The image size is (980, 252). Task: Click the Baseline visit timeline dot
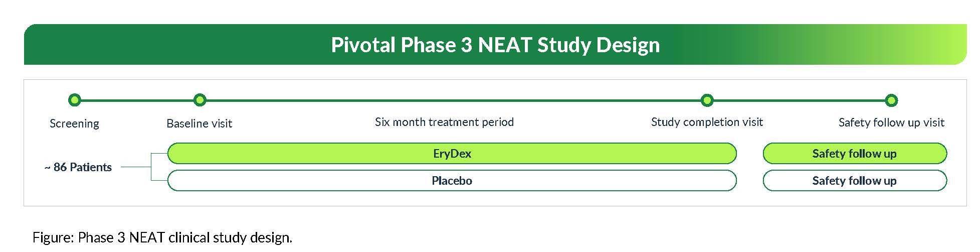[x=200, y=100]
